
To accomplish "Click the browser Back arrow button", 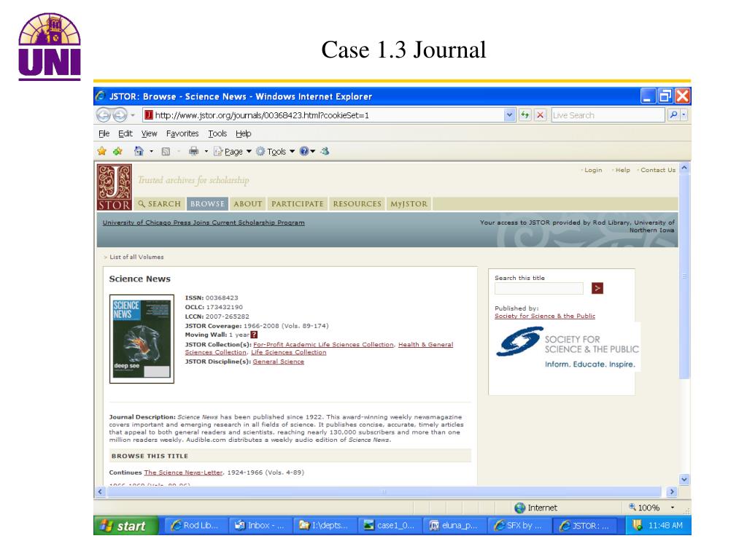I will [x=103, y=115].
